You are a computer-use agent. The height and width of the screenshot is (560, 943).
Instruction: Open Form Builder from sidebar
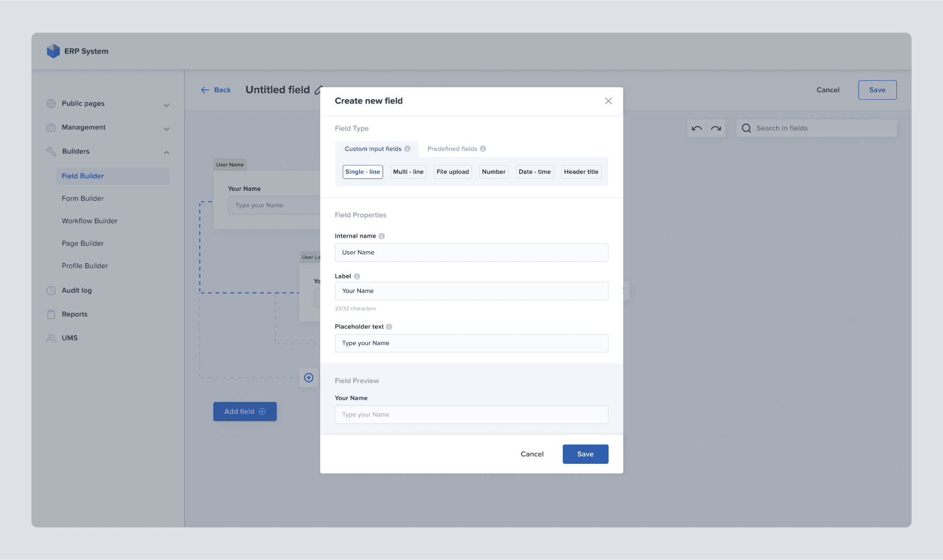coord(83,198)
